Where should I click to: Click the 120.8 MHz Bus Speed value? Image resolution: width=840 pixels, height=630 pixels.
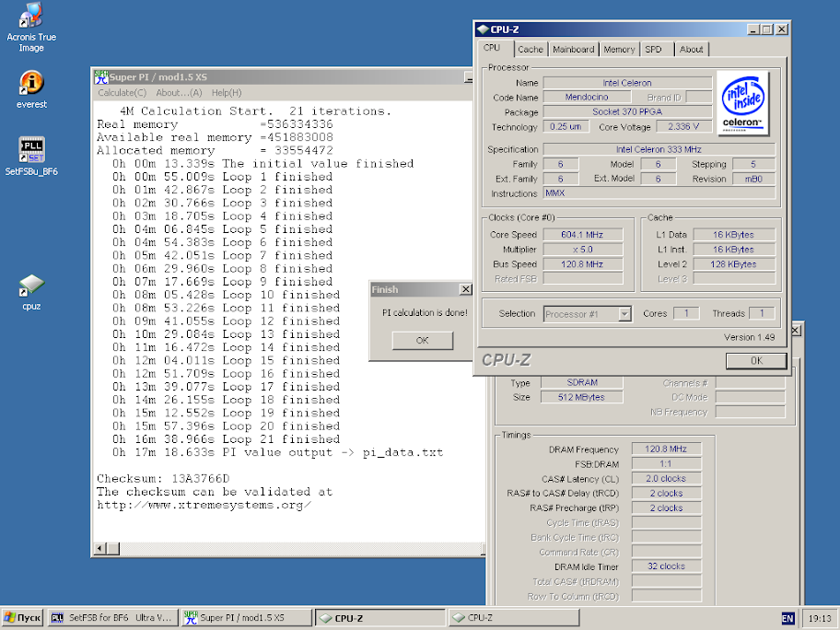tap(582, 264)
